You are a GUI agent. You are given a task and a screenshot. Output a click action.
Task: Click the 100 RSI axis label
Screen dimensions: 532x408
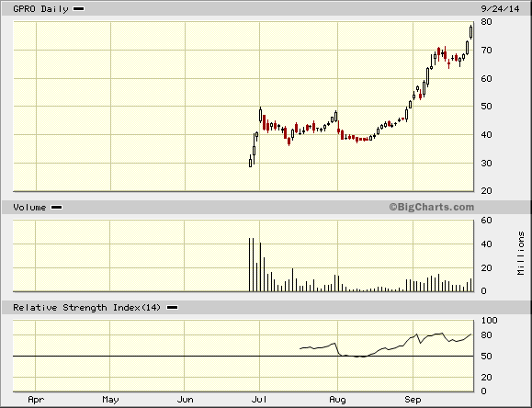(x=489, y=321)
